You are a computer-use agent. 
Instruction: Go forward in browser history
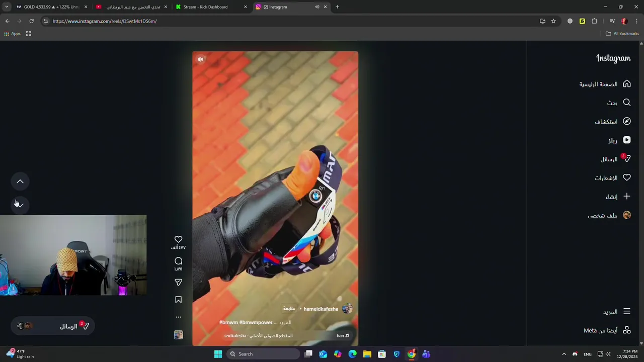pos(19,21)
